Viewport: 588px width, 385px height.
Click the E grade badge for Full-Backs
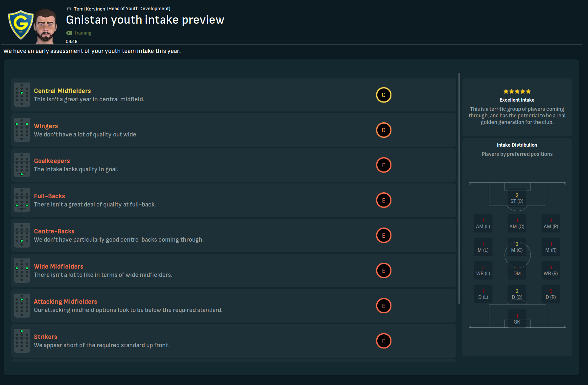pos(384,200)
